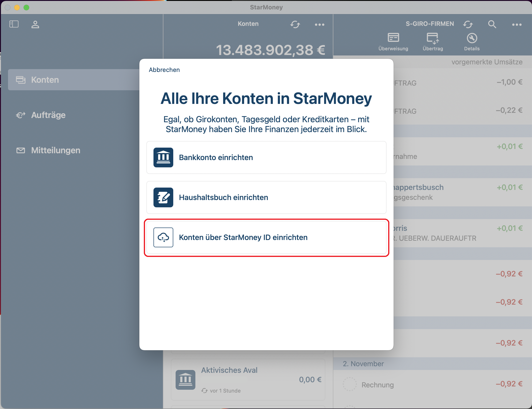Dismiss the dialog with Abbrechen
532x409 pixels.
pyautogui.click(x=164, y=70)
